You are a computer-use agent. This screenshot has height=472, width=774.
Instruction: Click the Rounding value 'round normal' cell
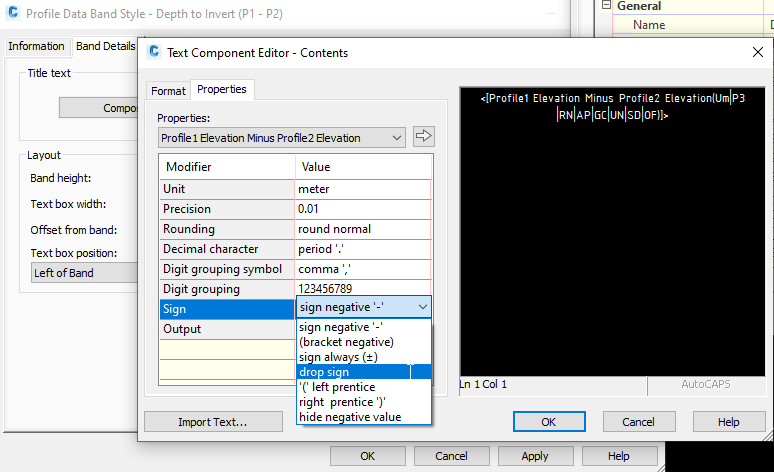363,229
